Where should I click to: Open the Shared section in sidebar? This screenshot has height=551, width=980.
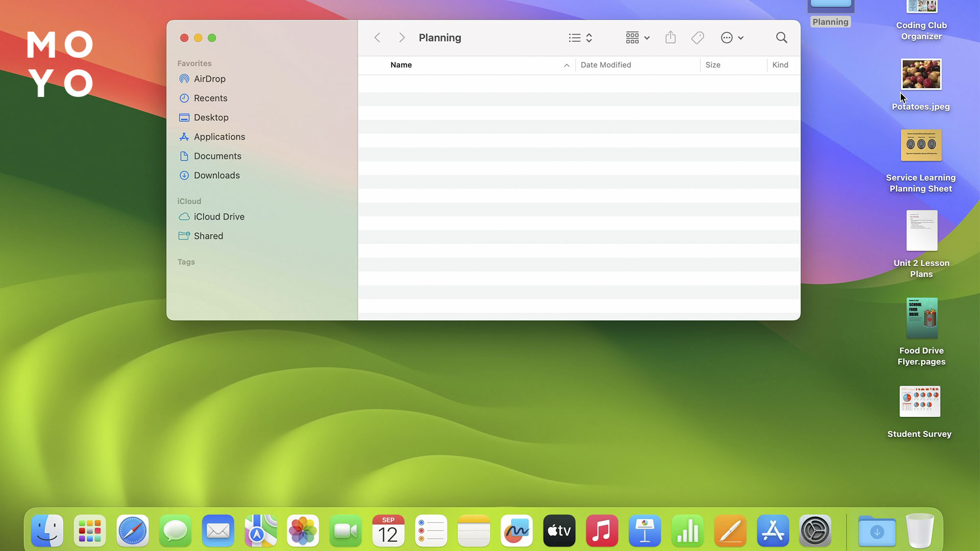208,236
